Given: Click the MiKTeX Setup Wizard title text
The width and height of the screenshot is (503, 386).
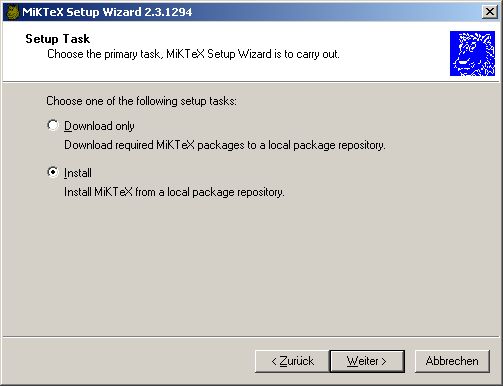Looking at the screenshot, I should point(107,12).
